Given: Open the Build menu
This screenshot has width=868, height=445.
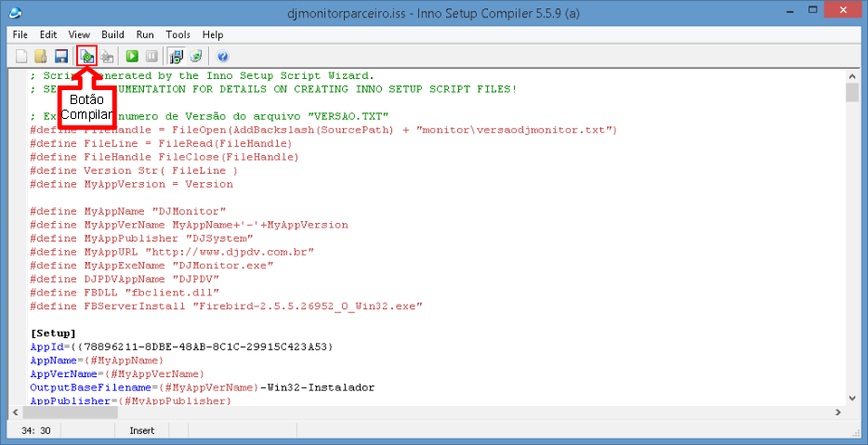Looking at the screenshot, I should tap(112, 34).
